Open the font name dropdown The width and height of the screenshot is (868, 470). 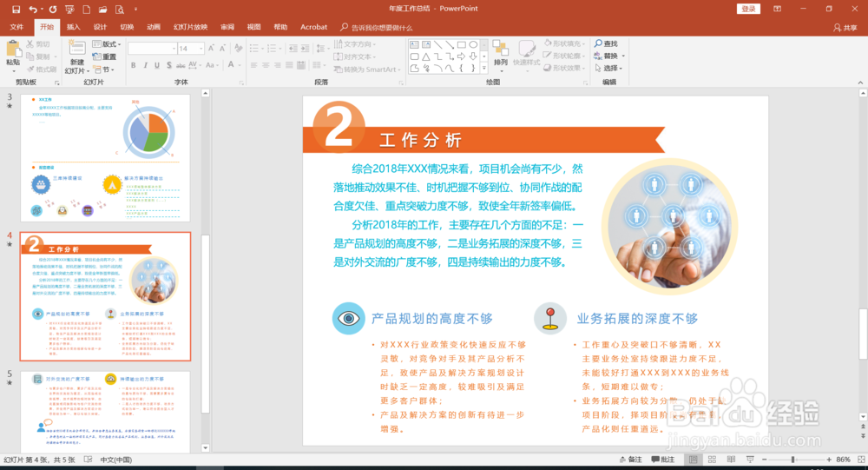174,49
